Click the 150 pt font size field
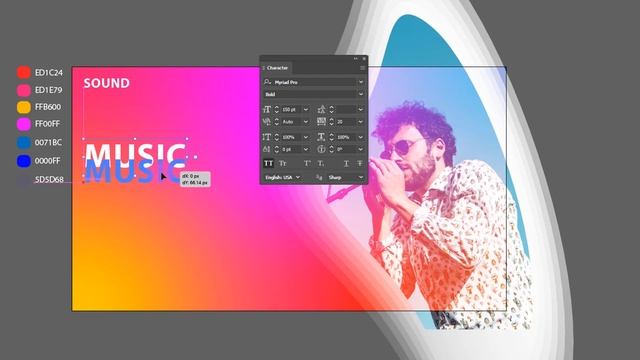This screenshot has height=360, width=640. point(291,109)
